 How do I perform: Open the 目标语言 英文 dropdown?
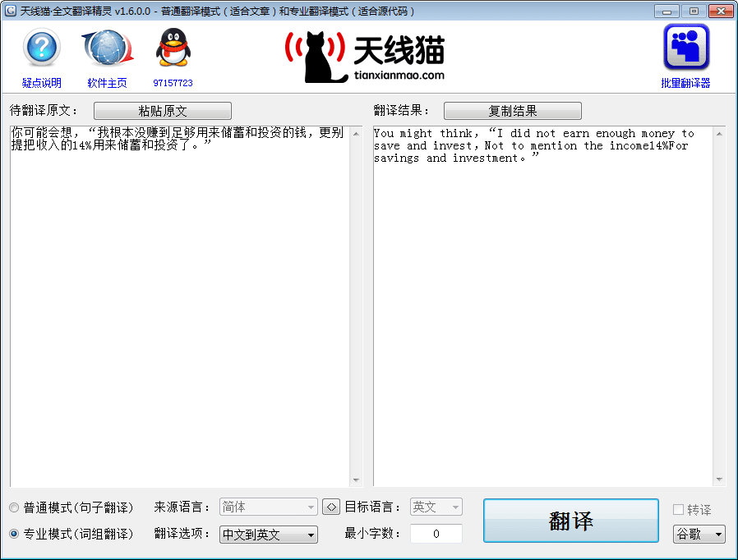click(436, 507)
